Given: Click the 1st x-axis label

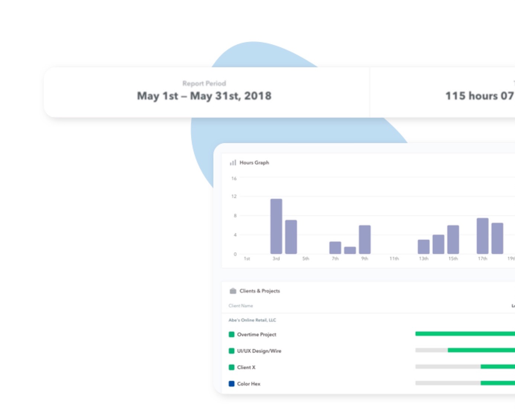Looking at the screenshot, I should 247,259.
